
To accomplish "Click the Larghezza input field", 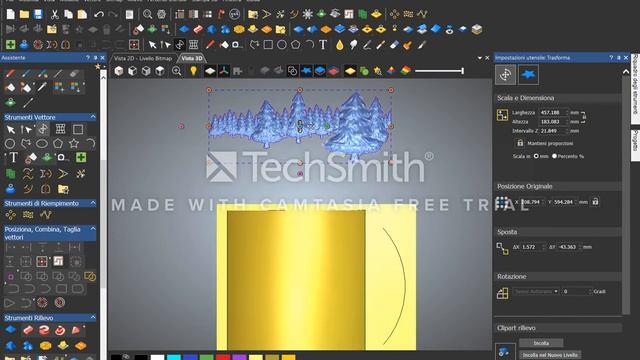I will [553, 112].
